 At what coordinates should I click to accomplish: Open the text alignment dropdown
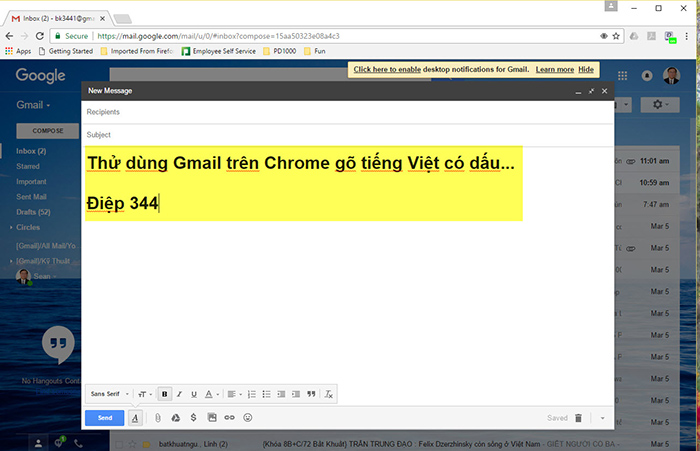(x=234, y=394)
